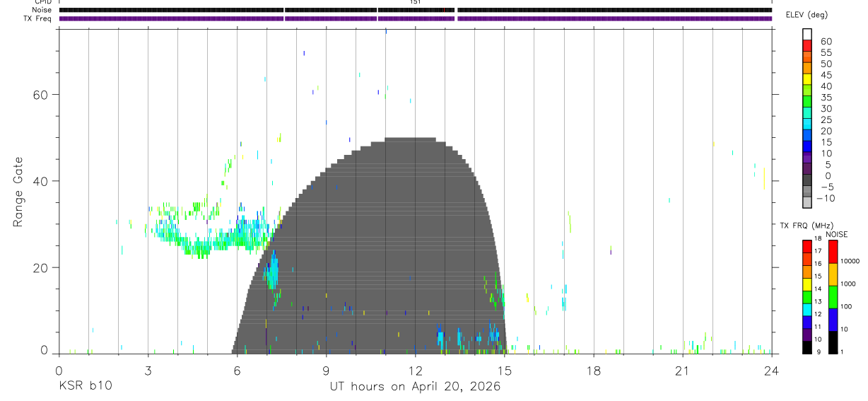The image size is (868, 401).
Task: Click the KSR b10 radar label
Action: click(x=85, y=386)
